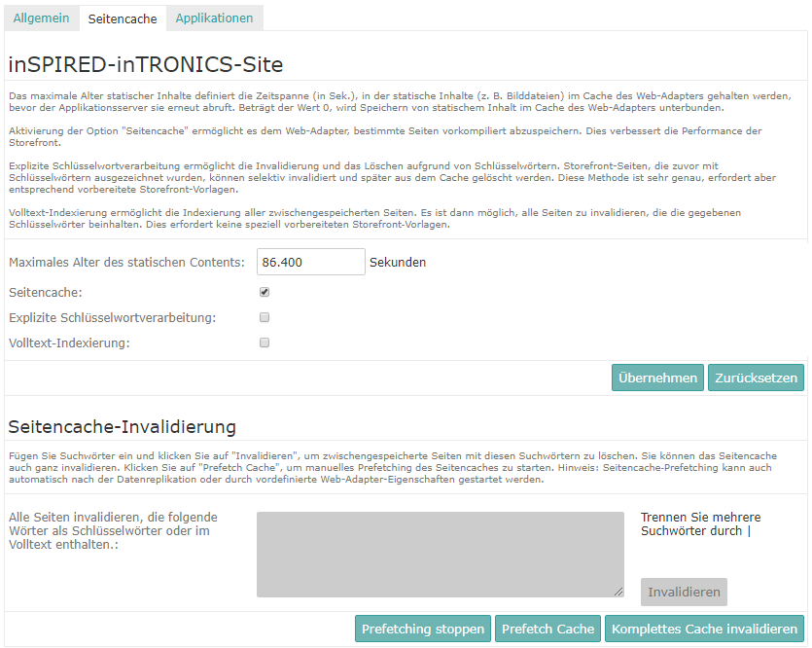The height and width of the screenshot is (648, 812).
Task: Select the Seitencache tab
Action: tap(123, 18)
